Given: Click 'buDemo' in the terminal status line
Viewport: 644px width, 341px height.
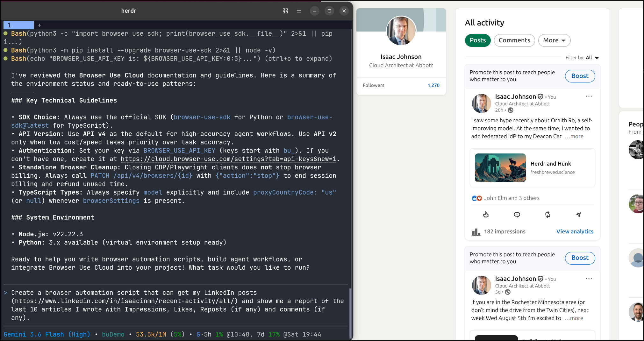Looking at the screenshot, I should [113, 334].
